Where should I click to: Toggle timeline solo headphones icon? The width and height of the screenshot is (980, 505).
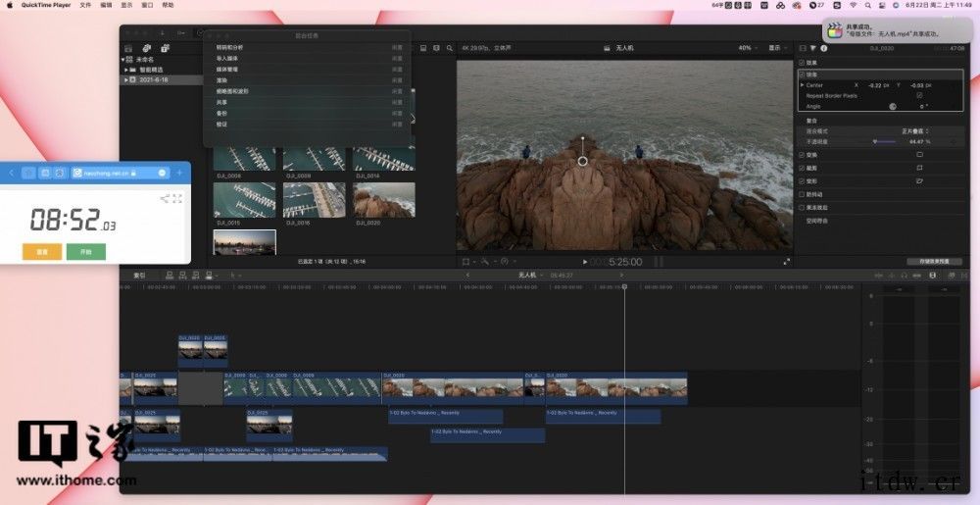(x=905, y=276)
